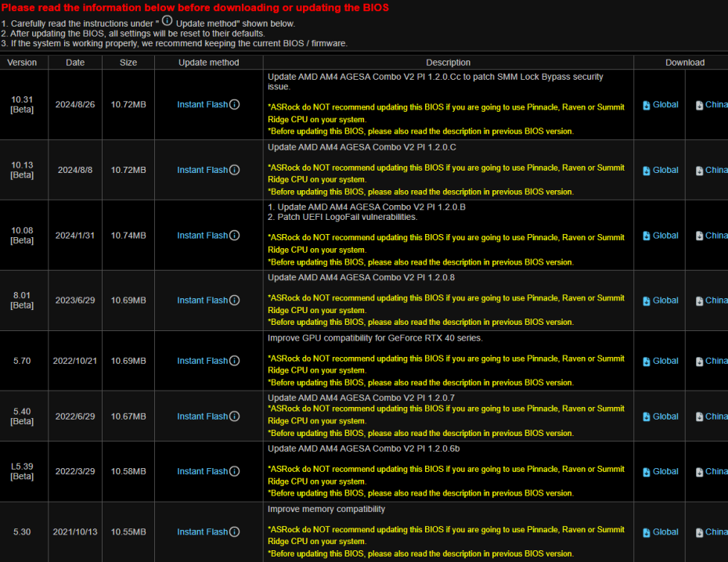The width and height of the screenshot is (728, 562).
Task: Click Global download file icon for BIOS 10.31
Action: coord(647,106)
